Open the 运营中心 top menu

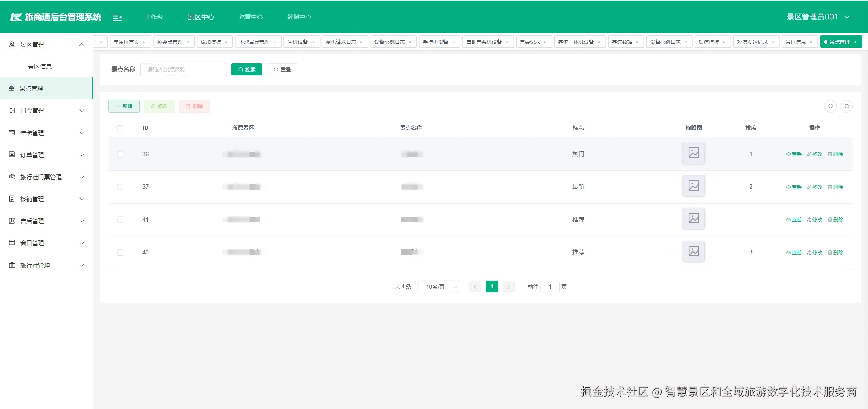[x=251, y=17]
